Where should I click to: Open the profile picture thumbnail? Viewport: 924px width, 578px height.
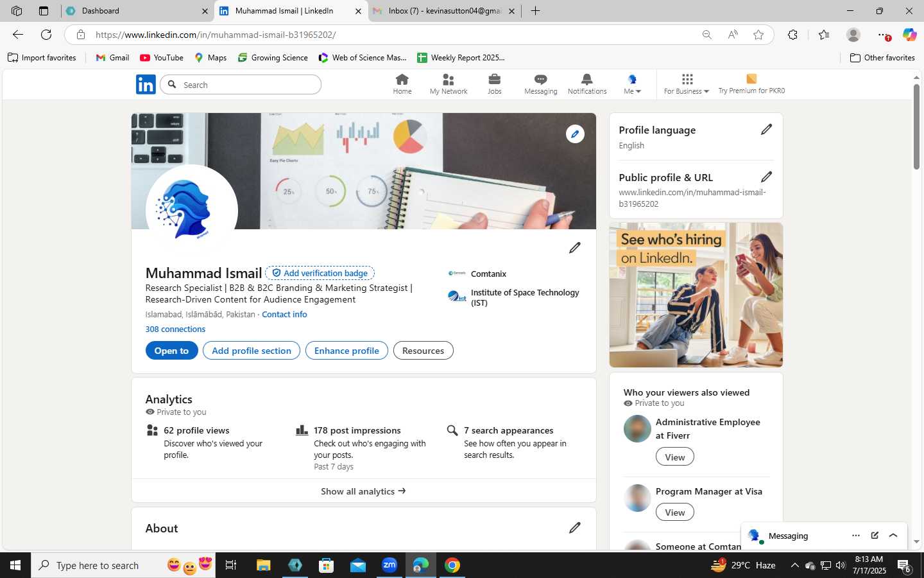click(192, 210)
